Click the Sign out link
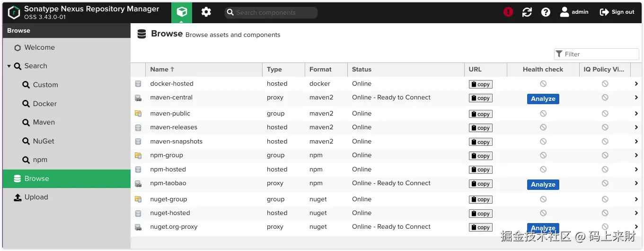This screenshot has width=644, height=251. point(617,12)
